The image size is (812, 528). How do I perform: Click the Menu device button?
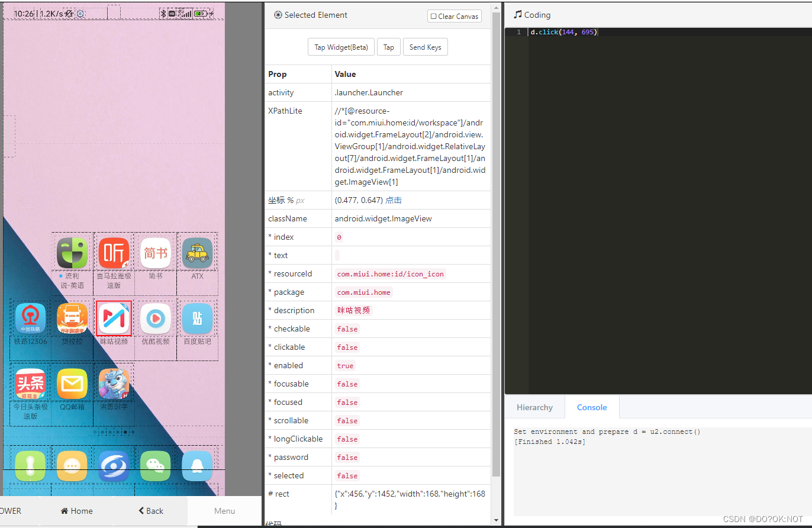(224, 511)
